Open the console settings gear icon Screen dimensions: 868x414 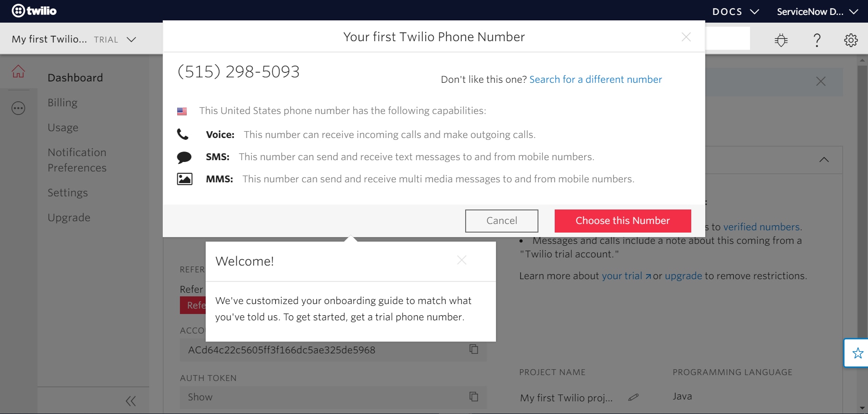(851, 40)
